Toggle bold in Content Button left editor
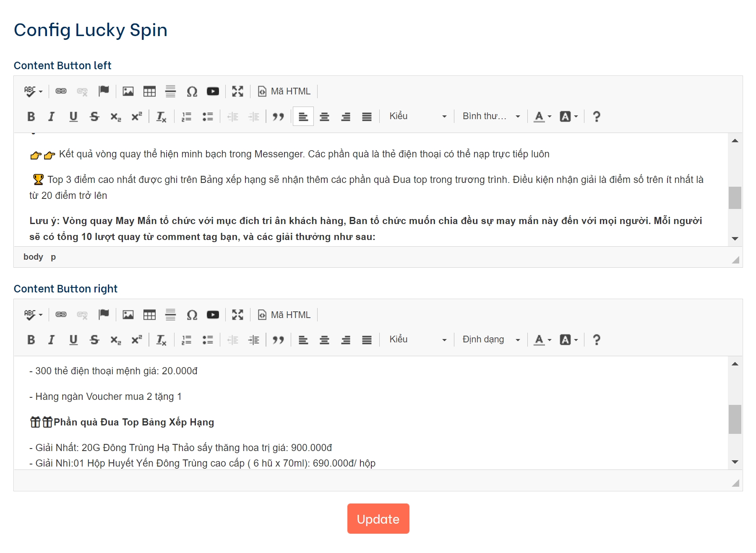Viewport: 756px width, 553px height. [31, 117]
